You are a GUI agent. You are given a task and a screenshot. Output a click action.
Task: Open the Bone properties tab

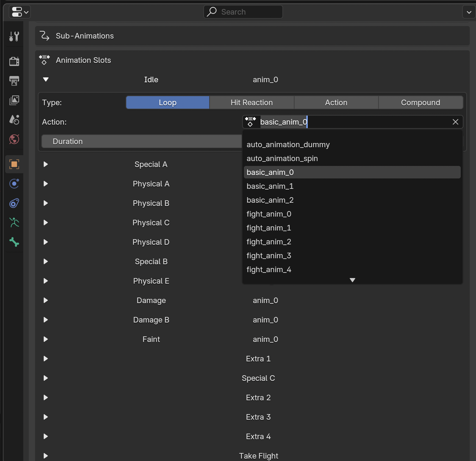(x=14, y=242)
